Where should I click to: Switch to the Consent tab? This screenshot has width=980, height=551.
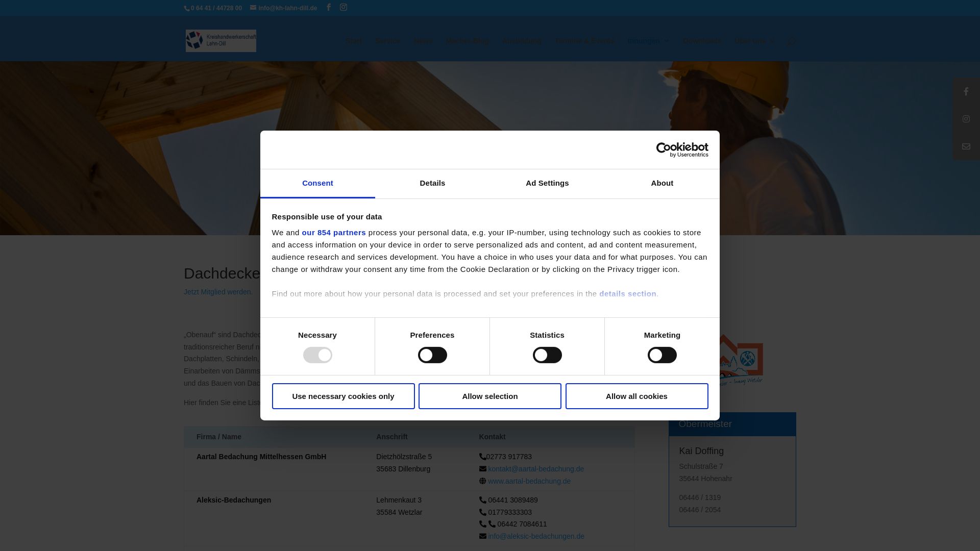317,183
